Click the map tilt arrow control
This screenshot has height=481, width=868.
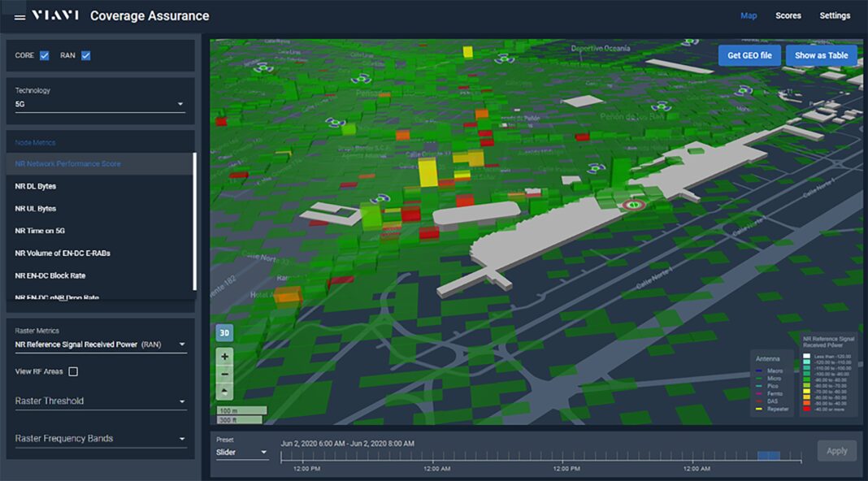[x=224, y=390]
